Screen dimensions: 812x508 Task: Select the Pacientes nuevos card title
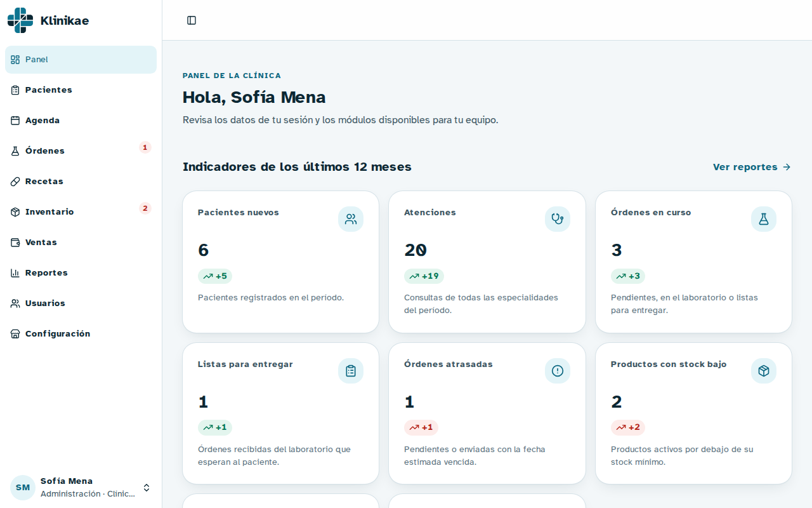point(239,213)
